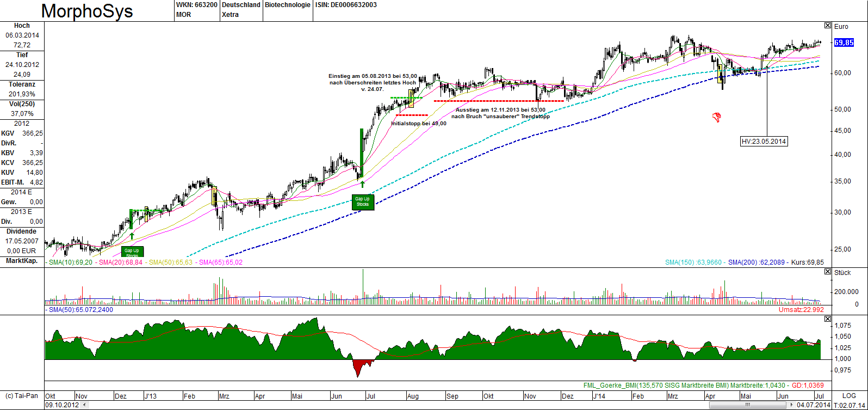This screenshot has height=410, width=868.
Task: Click the KBV row value 3,39
Action: 36,153
